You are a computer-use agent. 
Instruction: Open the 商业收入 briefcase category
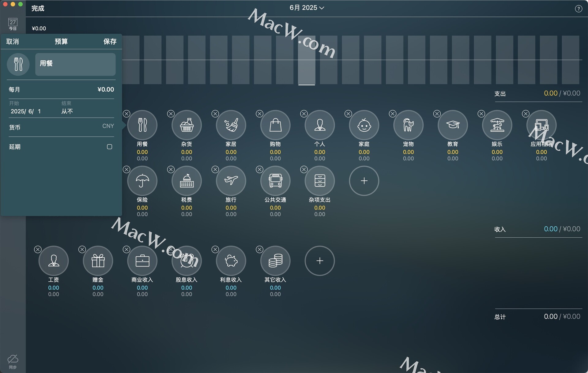[x=142, y=261]
